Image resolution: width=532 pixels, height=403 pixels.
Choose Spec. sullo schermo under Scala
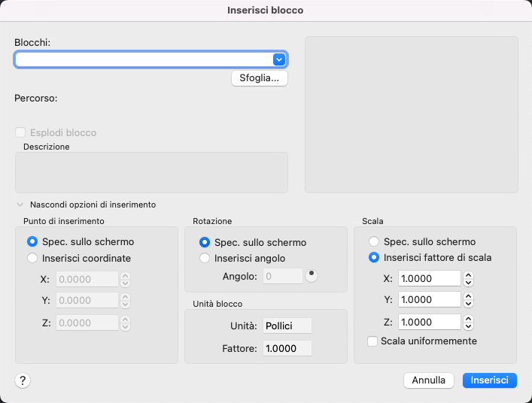point(374,242)
